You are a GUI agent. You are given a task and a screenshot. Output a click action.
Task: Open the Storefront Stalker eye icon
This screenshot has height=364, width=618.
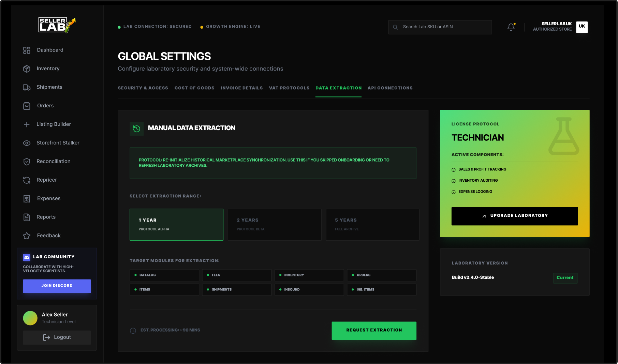click(x=27, y=143)
